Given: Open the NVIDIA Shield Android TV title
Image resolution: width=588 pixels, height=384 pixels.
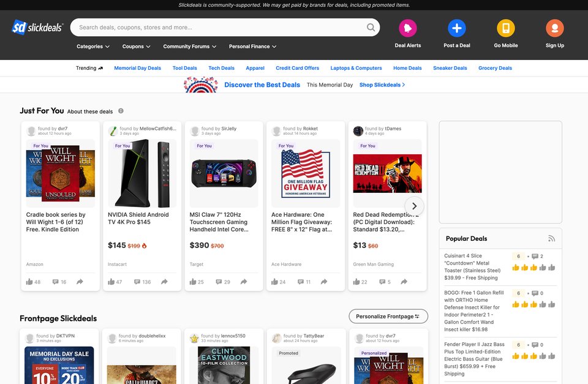Looking at the screenshot, I should [x=138, y=218].
